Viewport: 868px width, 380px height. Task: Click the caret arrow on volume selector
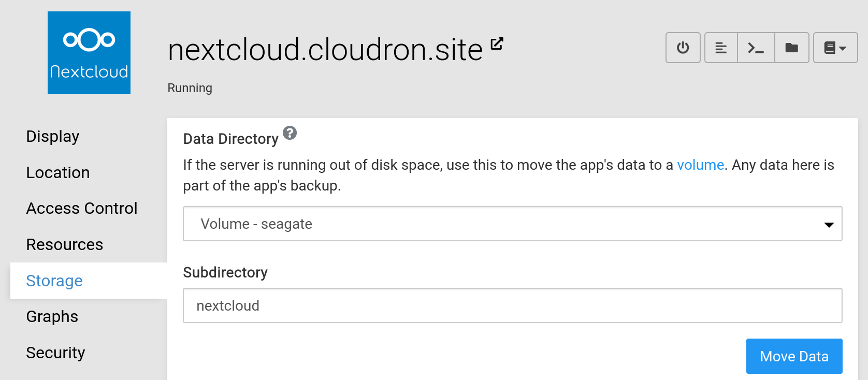tap(829, 225)
